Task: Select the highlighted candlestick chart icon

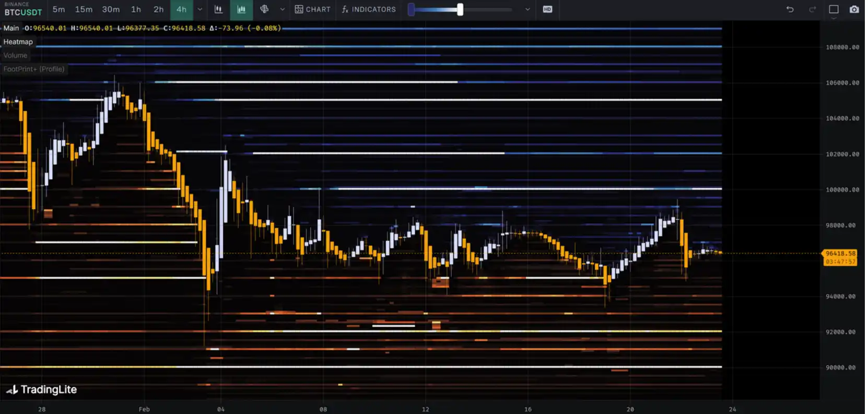Action: coord(241,9)
